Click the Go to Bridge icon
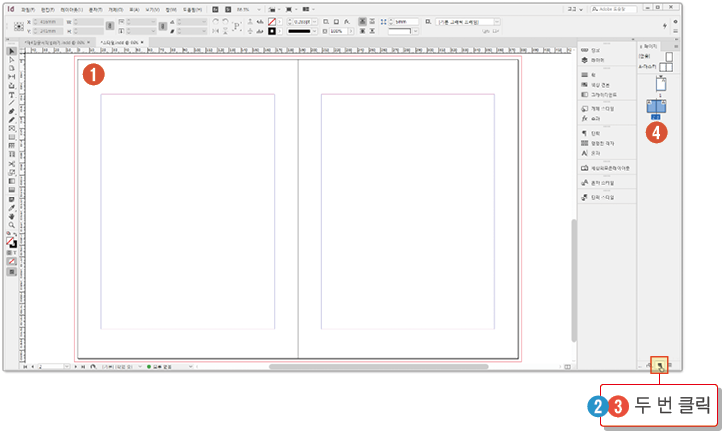722x431 pixels. (x=215, y=10)
